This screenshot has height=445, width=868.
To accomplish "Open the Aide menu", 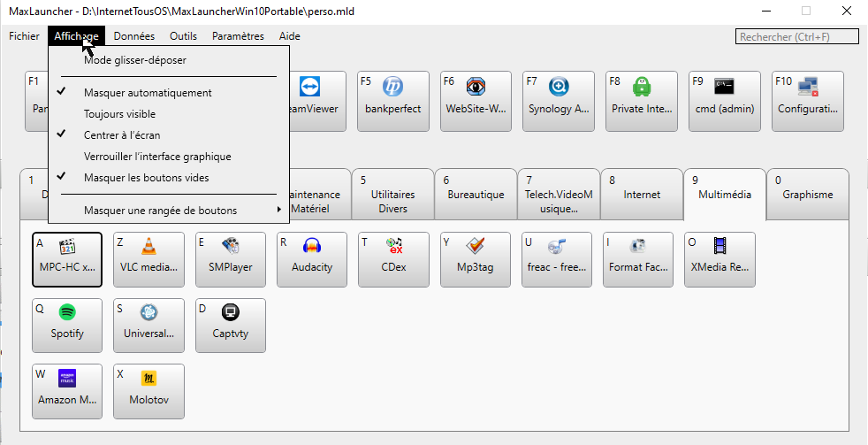I will point(290,36).
